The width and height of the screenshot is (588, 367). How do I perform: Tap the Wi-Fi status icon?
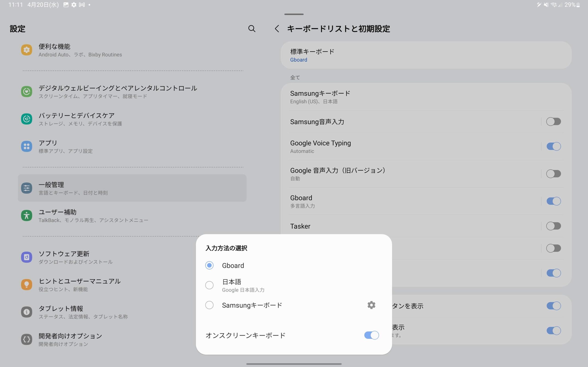click(554, 5)
